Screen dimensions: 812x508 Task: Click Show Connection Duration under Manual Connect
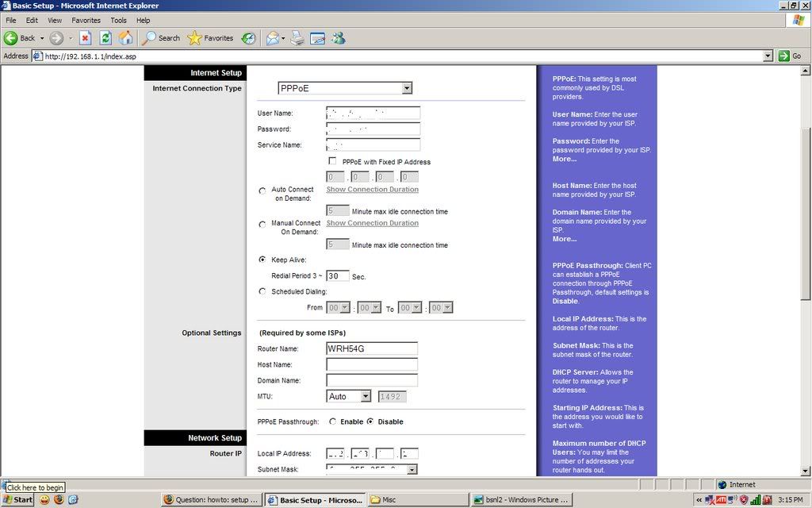pos(373,223)
